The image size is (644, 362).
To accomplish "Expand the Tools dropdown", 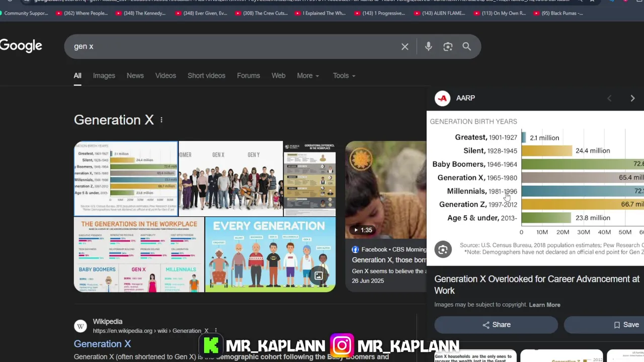I will coord(344,76).
